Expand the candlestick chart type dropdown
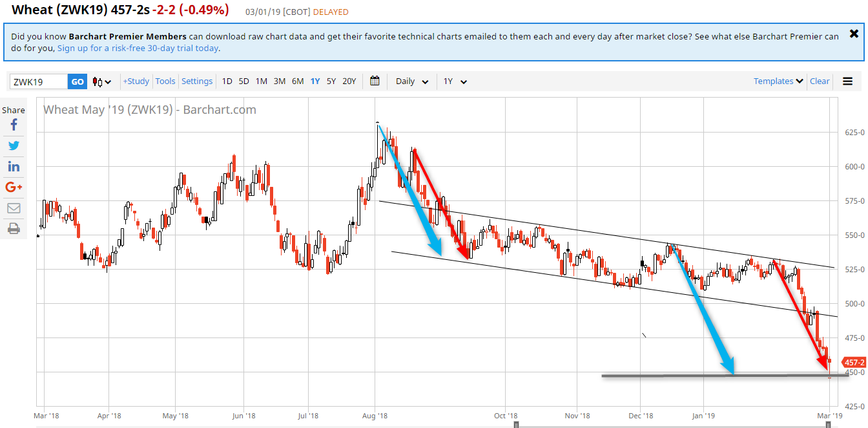 (101, 81)
